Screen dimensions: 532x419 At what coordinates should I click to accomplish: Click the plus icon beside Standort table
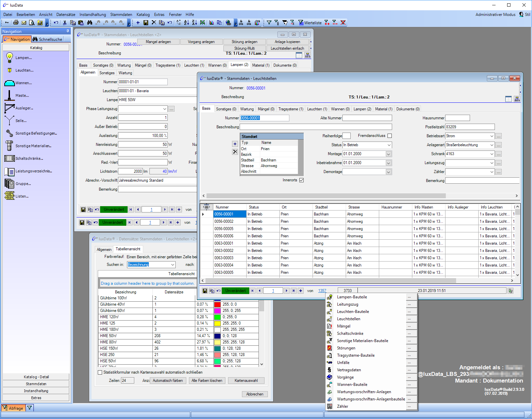235,144
